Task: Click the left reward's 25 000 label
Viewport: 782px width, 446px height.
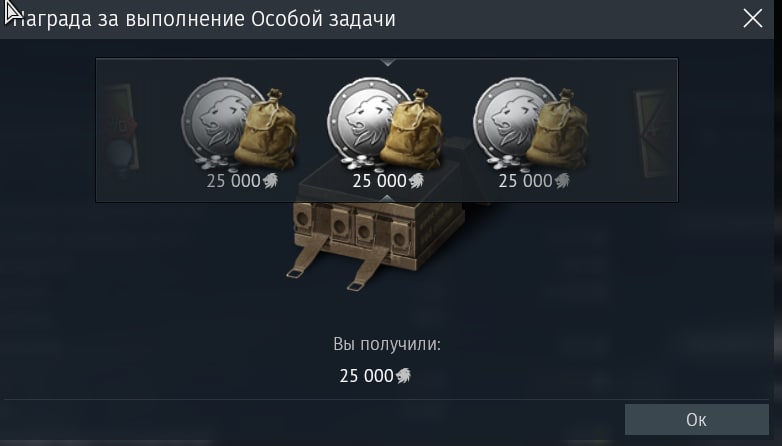Action: 233,181
